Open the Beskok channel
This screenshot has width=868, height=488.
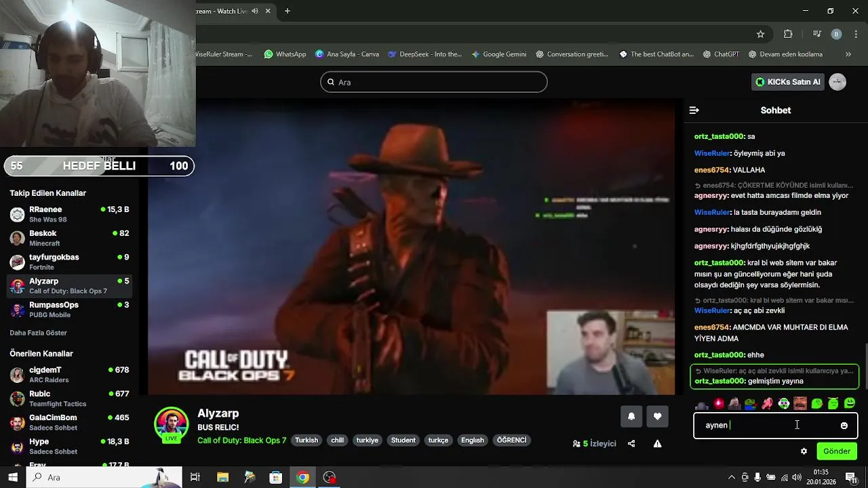pos(69,238)
